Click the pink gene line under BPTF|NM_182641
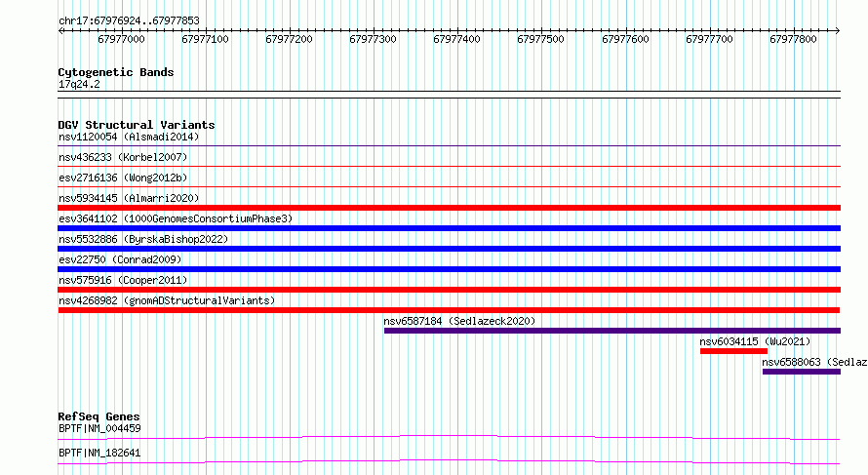 pos(449,461)
